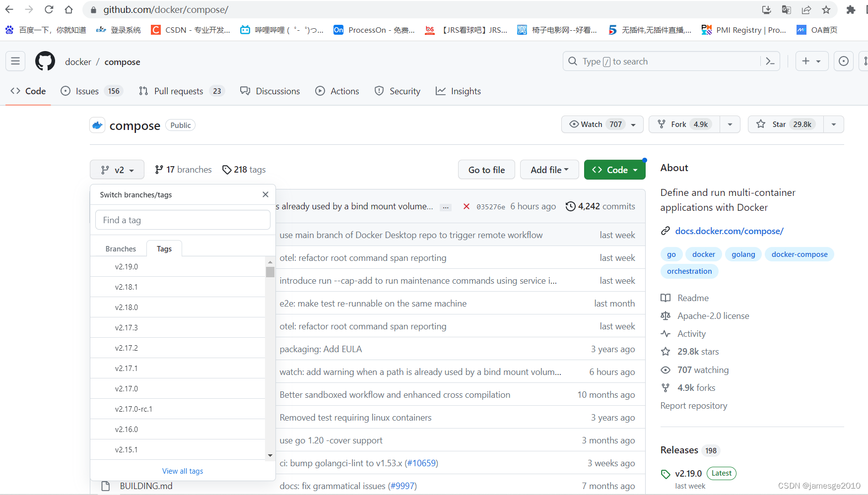This screenshot has height=495, width=868.
Task: Click the failed status X icon on latest commit
Action: 466,206
